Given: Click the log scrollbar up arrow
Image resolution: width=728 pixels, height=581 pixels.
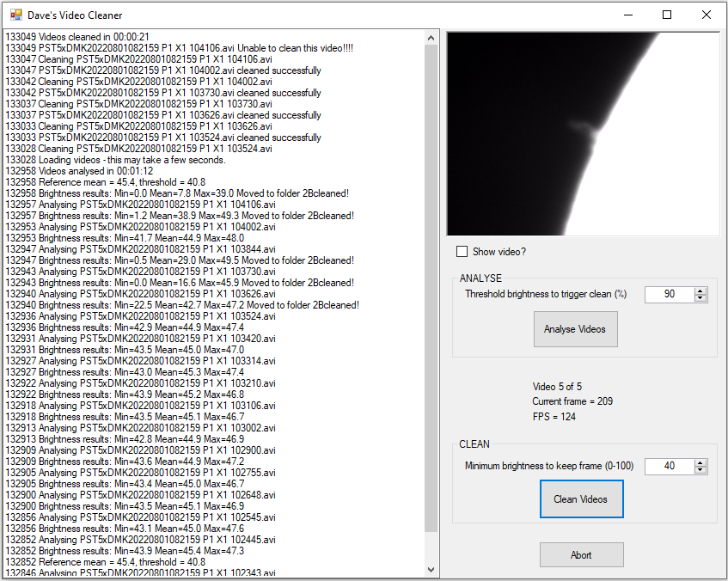Looking at the screenshot, I should click(431, 38).
